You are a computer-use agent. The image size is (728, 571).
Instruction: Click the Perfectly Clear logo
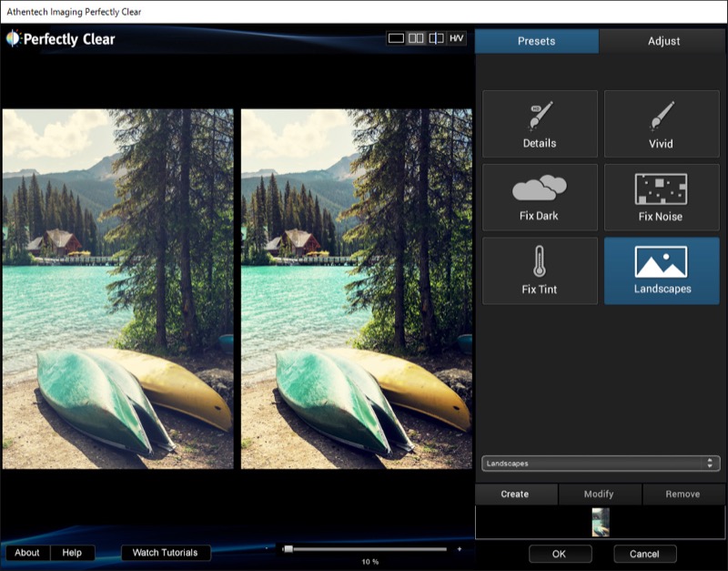(61, 39)
